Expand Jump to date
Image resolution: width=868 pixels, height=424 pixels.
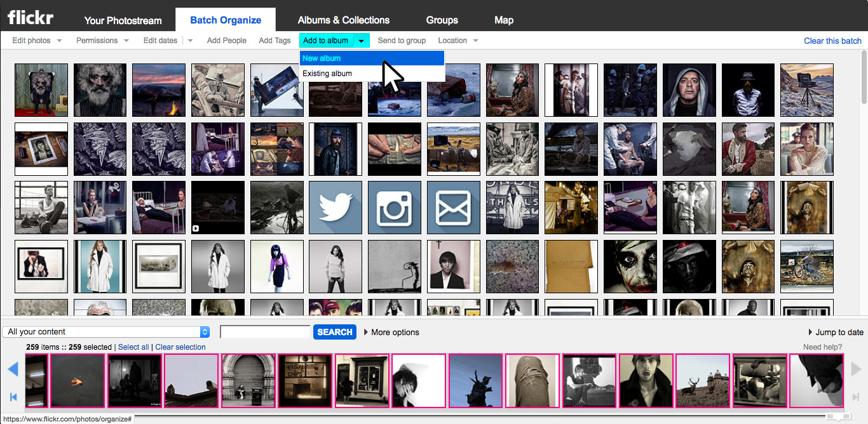836,332
